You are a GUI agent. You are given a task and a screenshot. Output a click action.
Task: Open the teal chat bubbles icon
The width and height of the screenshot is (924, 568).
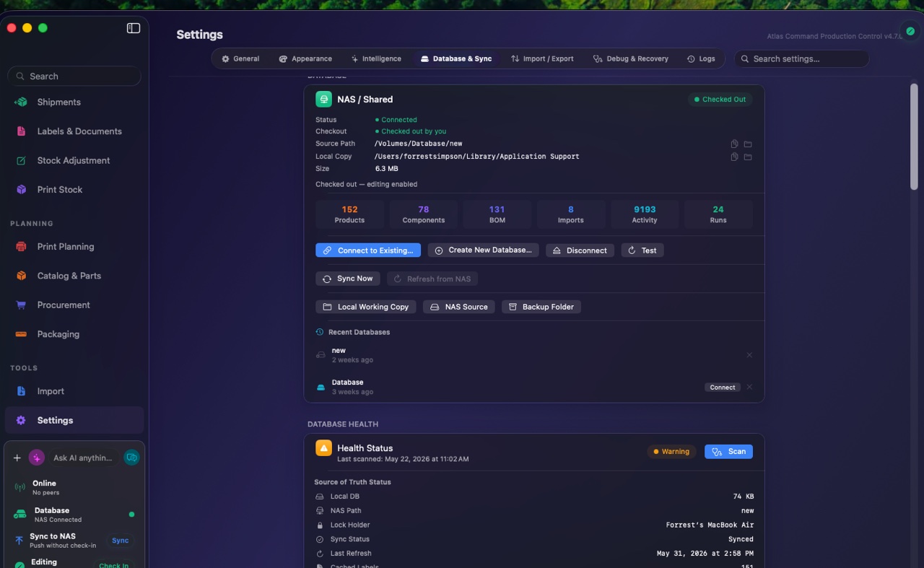pos(131,458)
